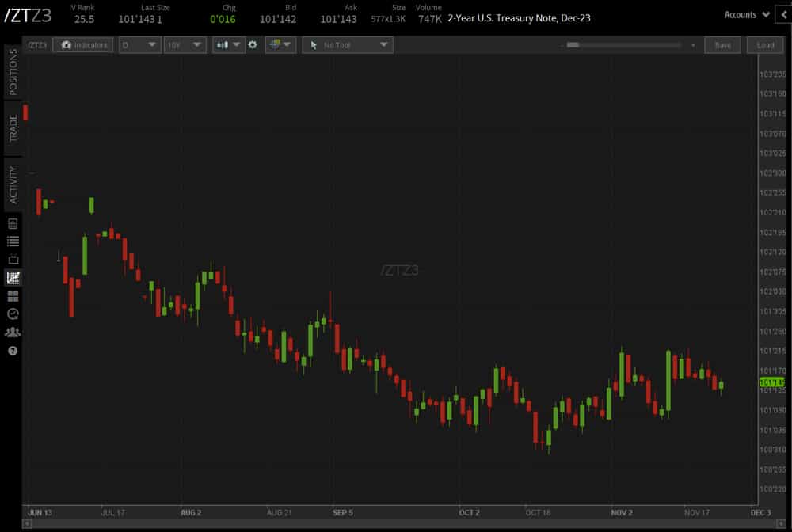Switch to the TRADE vertical tab

(13, 128)
